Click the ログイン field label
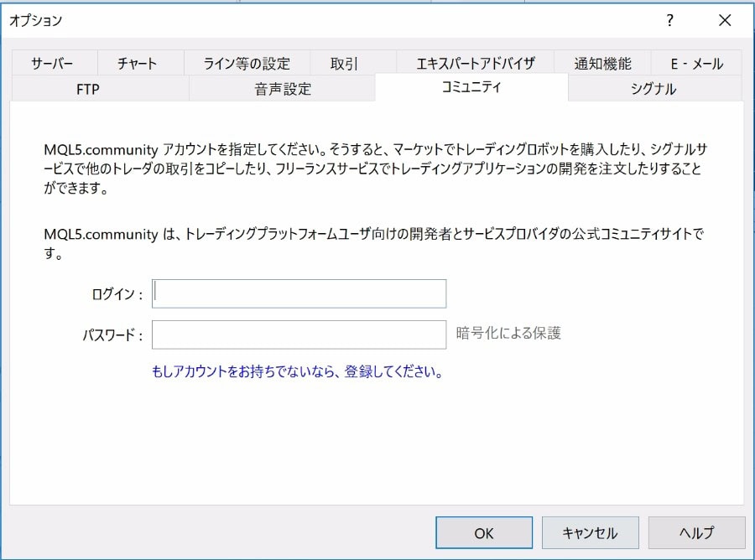The width and height of the screenshot is (755, 560). (x=117, y=294)
